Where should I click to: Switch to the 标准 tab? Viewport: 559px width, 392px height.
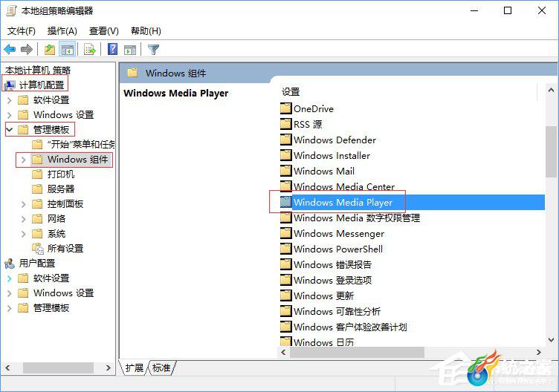point(161,367)
